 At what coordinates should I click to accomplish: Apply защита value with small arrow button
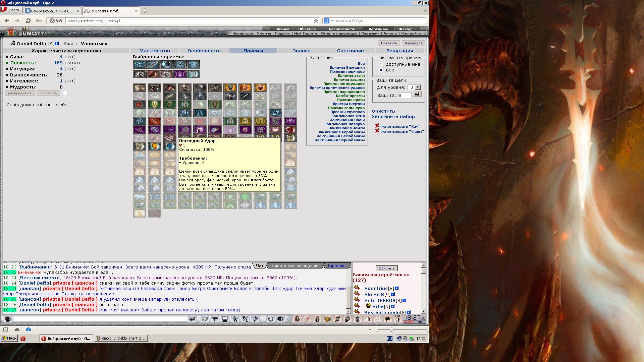point(417,94)
